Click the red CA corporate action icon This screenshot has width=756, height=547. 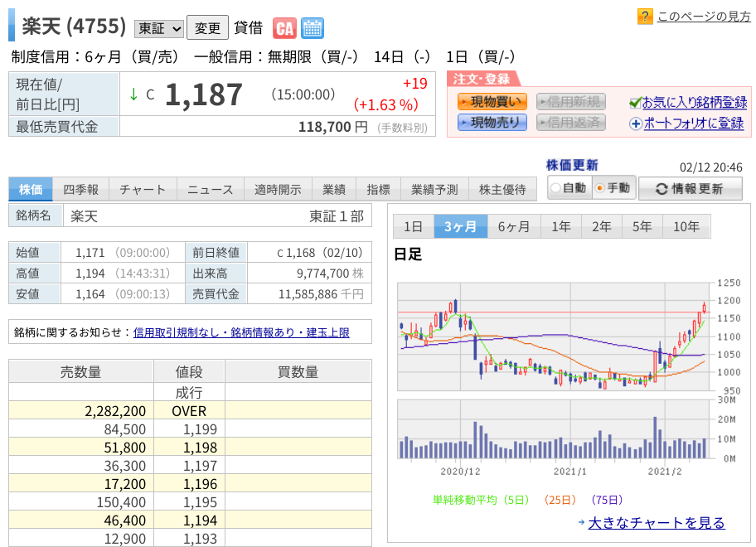click(x=284, y=28)
